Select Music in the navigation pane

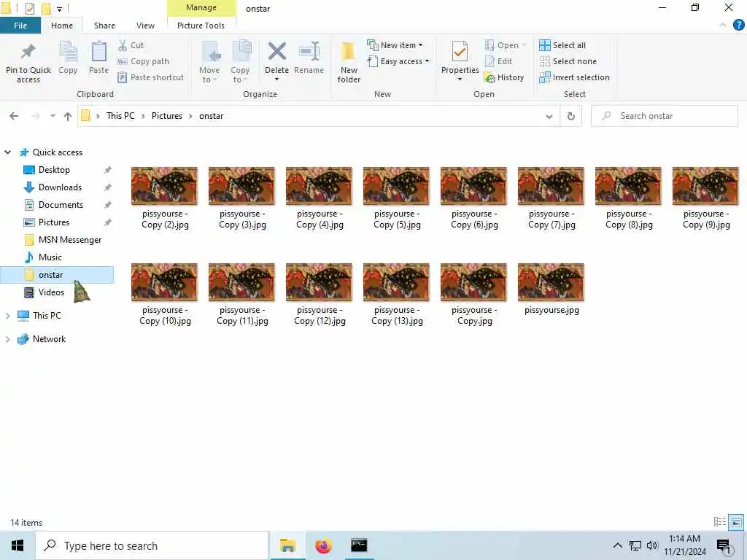point(50,257)
